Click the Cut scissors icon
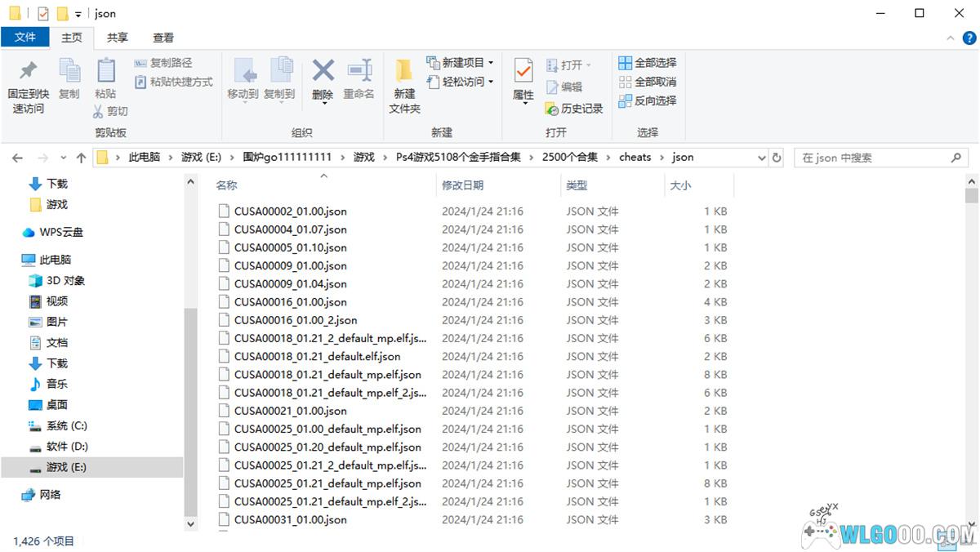This screenshot has height=552, width=980. pyautogui.click(x=98, y=111)
